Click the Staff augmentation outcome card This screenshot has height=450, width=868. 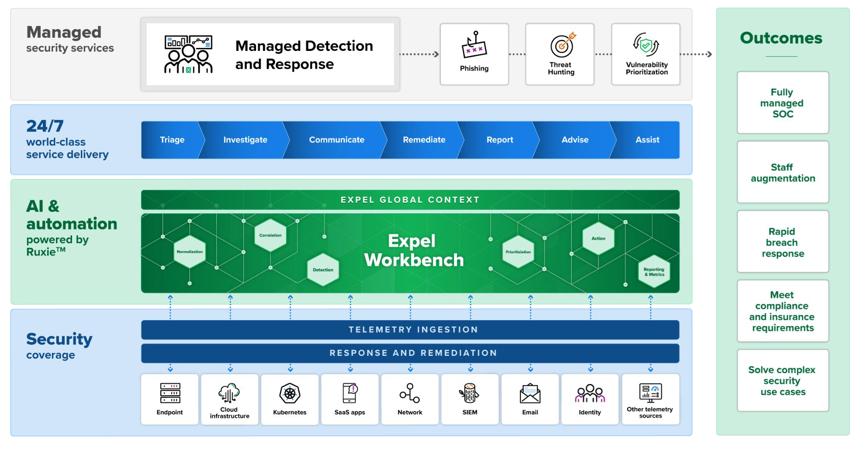[x=783, y=172]
